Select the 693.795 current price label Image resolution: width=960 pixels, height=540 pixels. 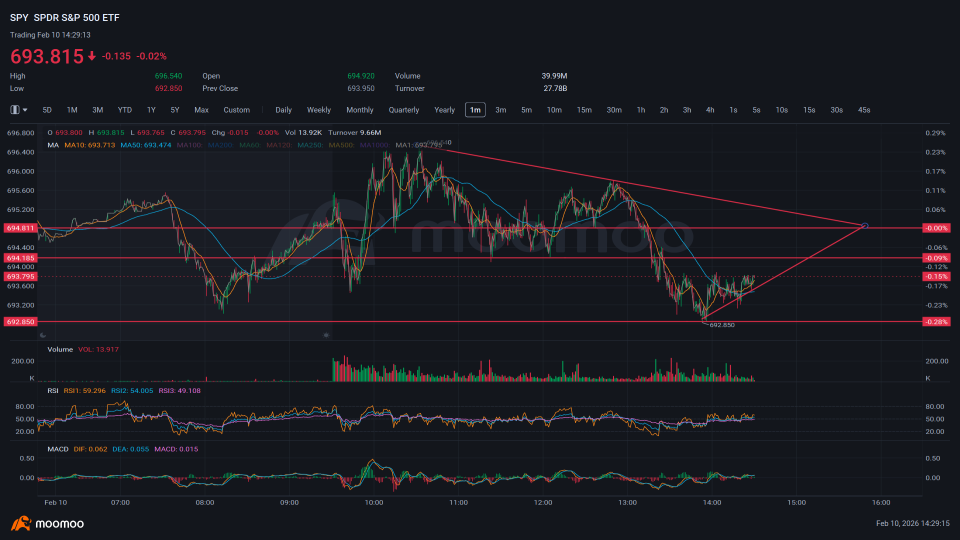(20, 277)
